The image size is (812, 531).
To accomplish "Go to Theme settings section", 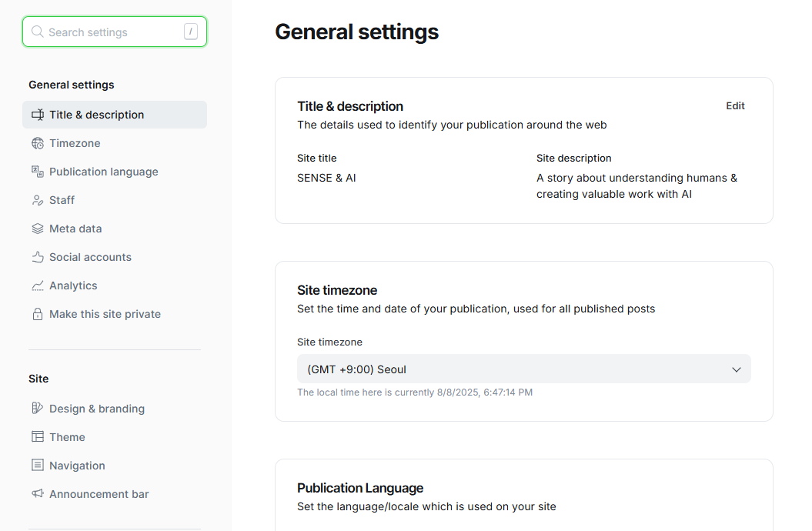I will click(x=67, y=437).
